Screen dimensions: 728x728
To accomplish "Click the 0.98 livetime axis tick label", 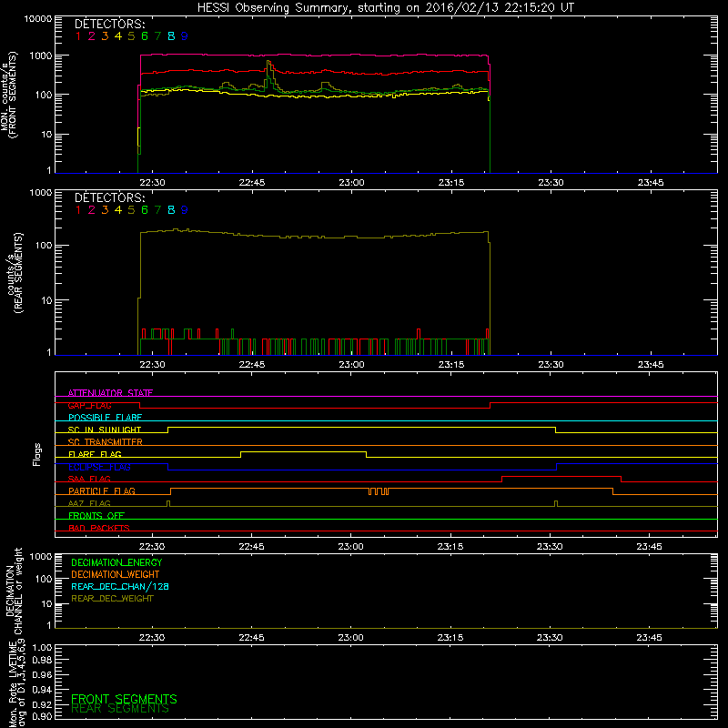I will point(42,660).
